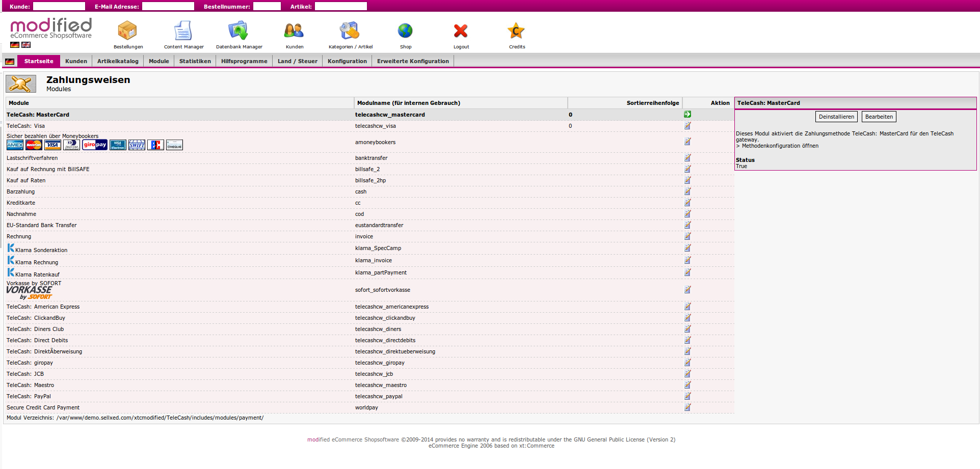Click the red Logout icon
This screenshot has width=980, height=469.
pyautogui.click(x=461, y=31)
